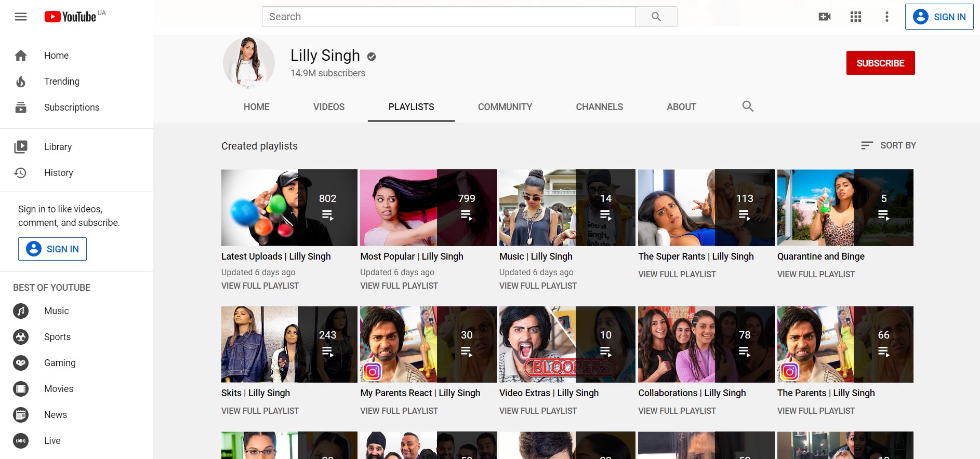Open the YouTube apps grid icon
The width and height of the screenshot is (980, 459).
pos(856,17)
